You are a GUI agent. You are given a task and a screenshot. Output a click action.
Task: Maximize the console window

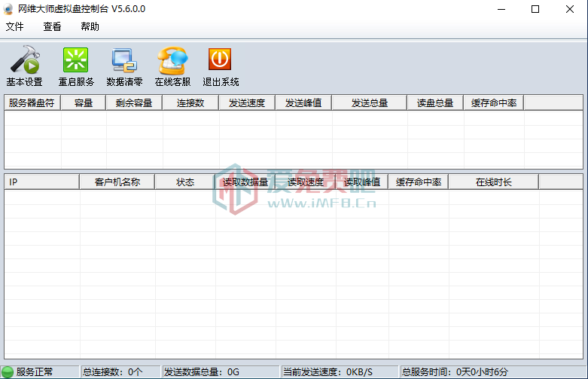coord(535,9)
